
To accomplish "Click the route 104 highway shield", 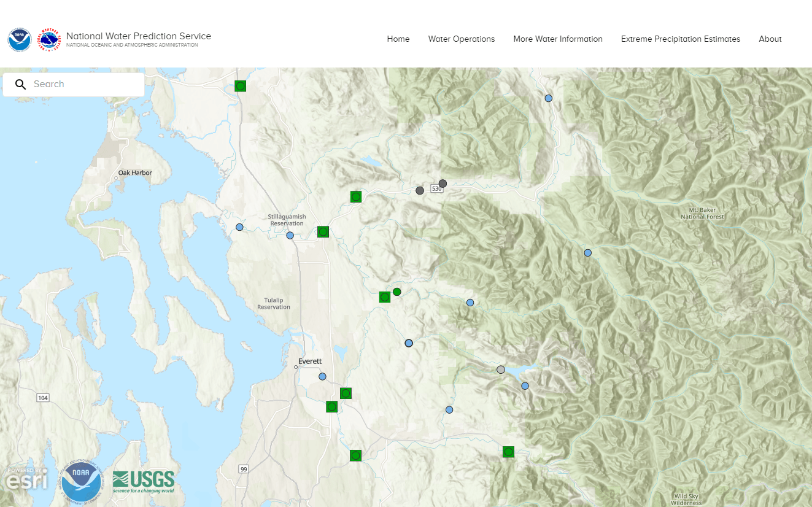I will 42,398.
